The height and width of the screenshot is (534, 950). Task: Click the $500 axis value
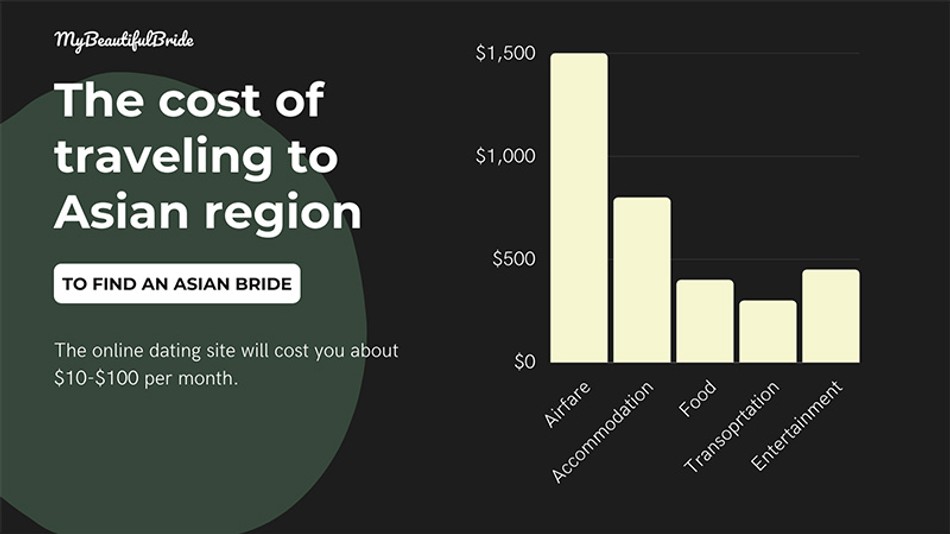[x=514, y=259]
